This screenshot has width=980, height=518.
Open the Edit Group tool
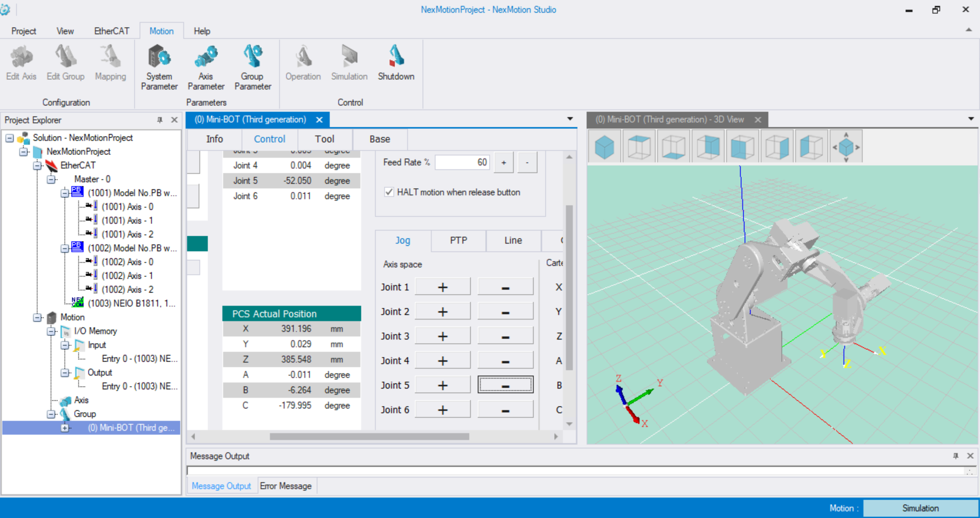tap(65, 62)
